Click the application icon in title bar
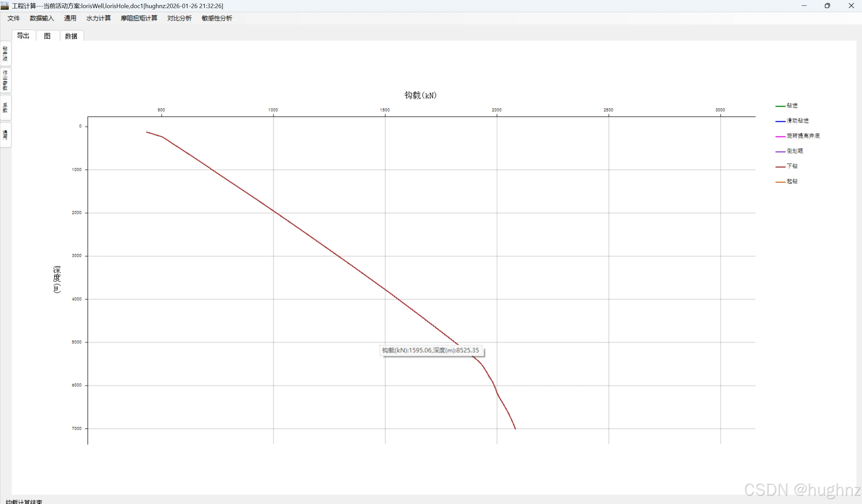This screenshot has height=504, width=862. [5, 5]
